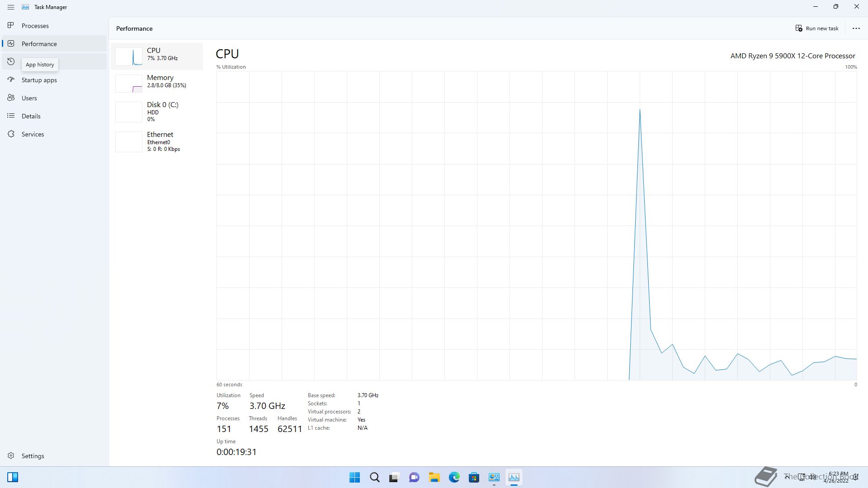
Task: Click the Processes count 151
Action: [224, 429]
